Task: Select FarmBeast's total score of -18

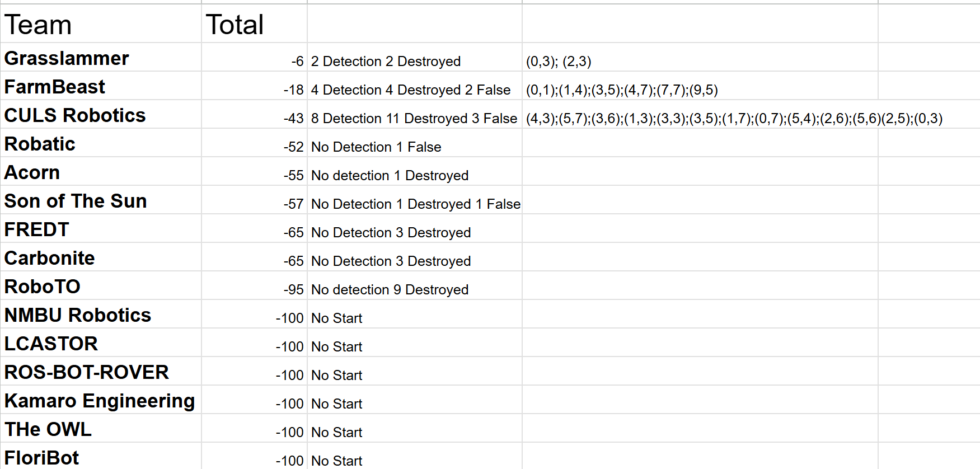Action: tap(254, 86)
